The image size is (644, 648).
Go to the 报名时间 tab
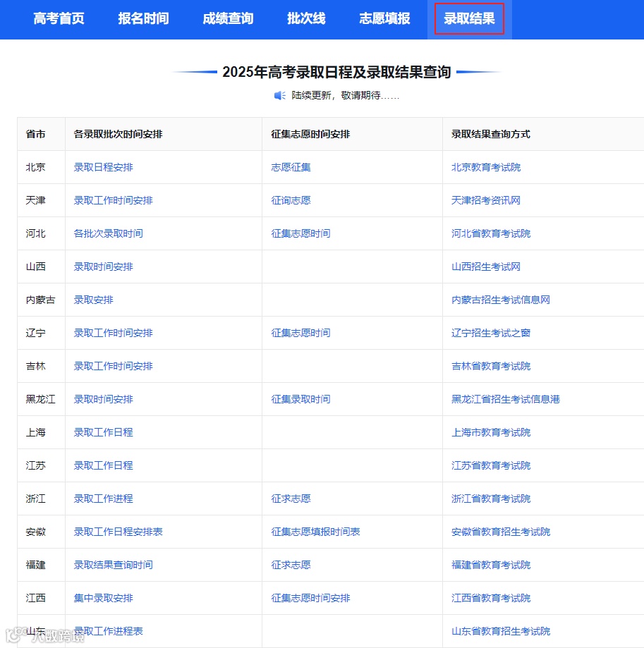[143, 18]
